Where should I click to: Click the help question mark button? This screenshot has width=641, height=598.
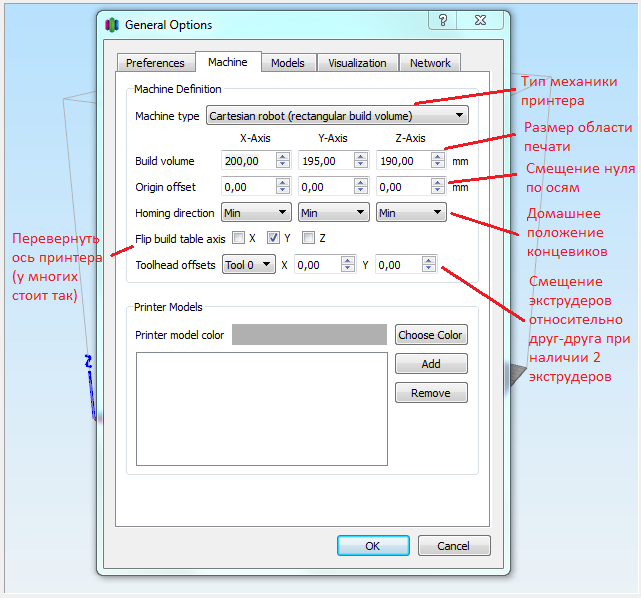coord(443,22)
